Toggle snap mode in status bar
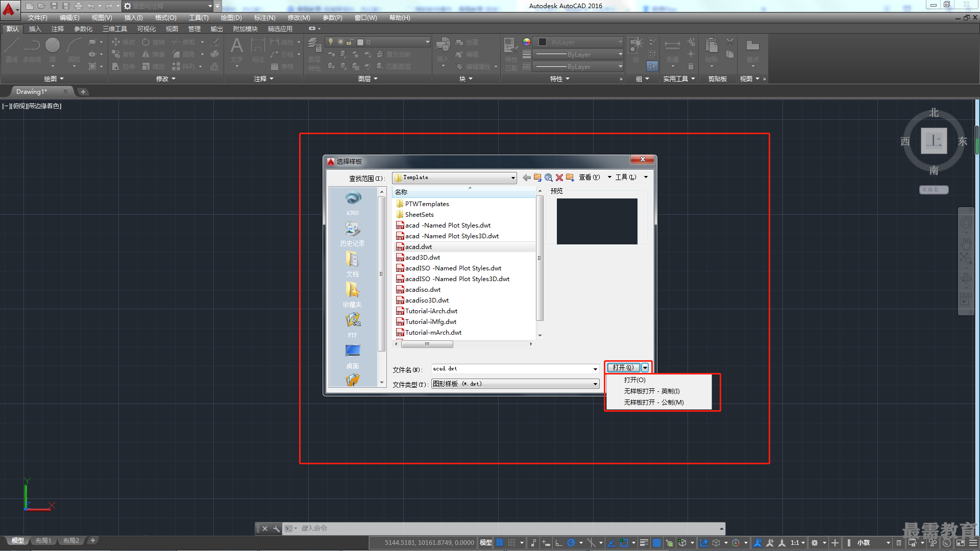This screenshot has height=551, width=980. point(512,543)
